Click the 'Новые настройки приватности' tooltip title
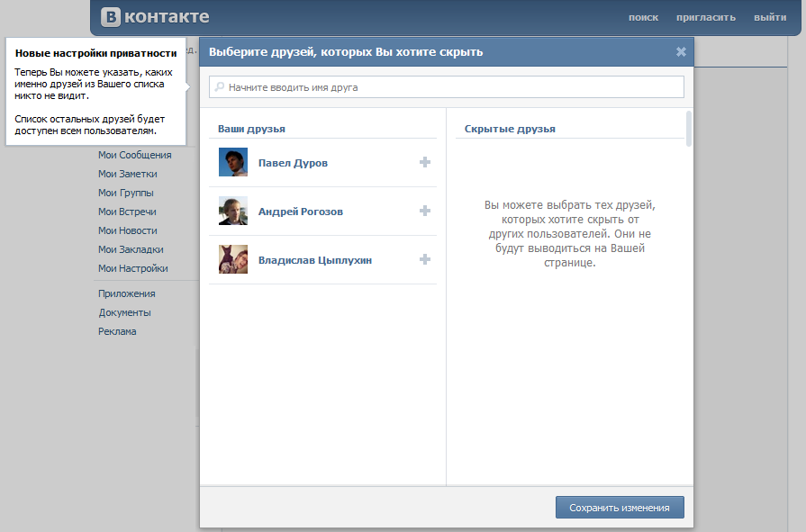Viewport: 806px width, 532px height. [x=96, y=53]
